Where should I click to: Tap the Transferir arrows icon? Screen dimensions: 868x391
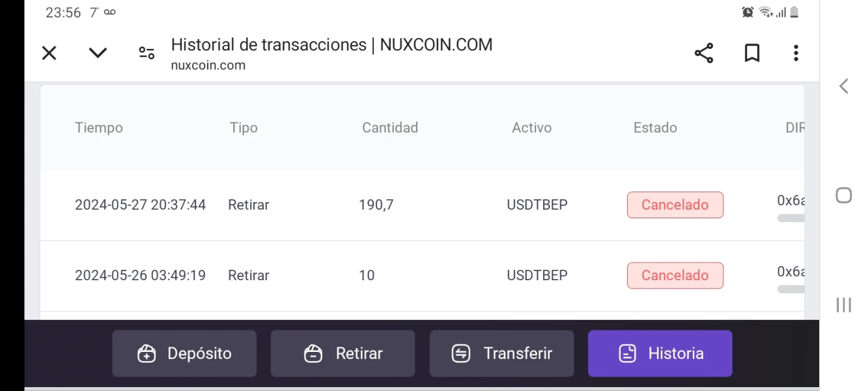(x=460, y=353)
